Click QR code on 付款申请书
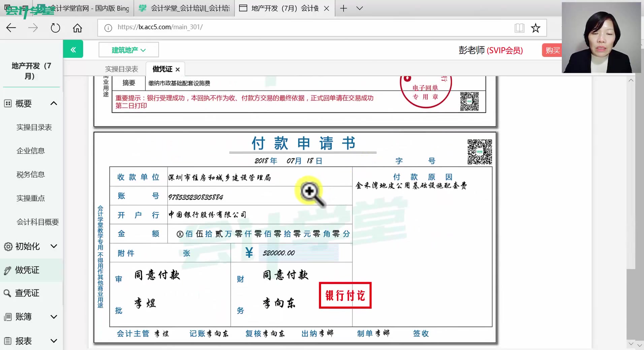The height and width of the screenshot is (350, 644). point(480,152)
